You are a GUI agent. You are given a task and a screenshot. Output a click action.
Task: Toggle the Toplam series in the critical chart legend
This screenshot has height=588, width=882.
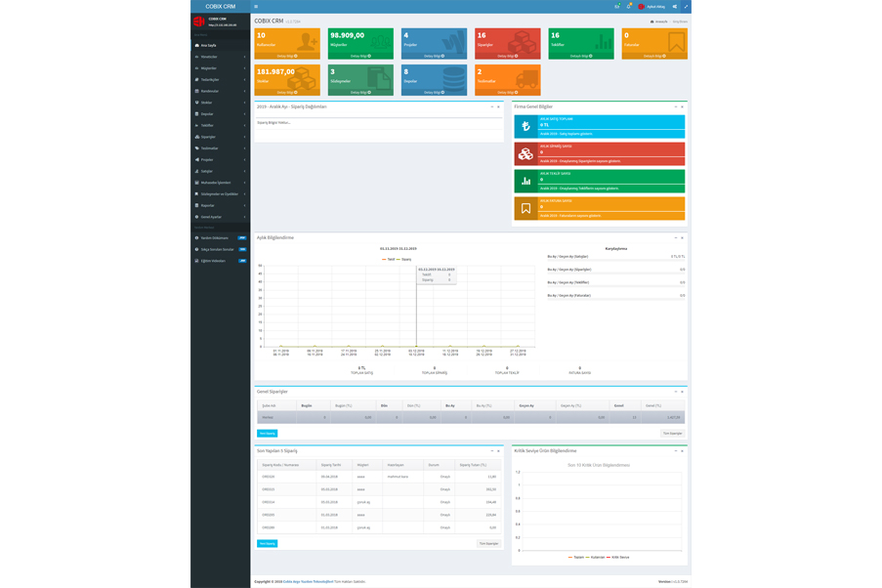(x=576, y=557)
